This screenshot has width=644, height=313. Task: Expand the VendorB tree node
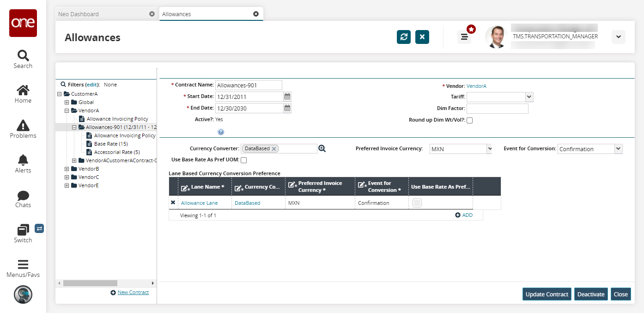coord(67,169)
